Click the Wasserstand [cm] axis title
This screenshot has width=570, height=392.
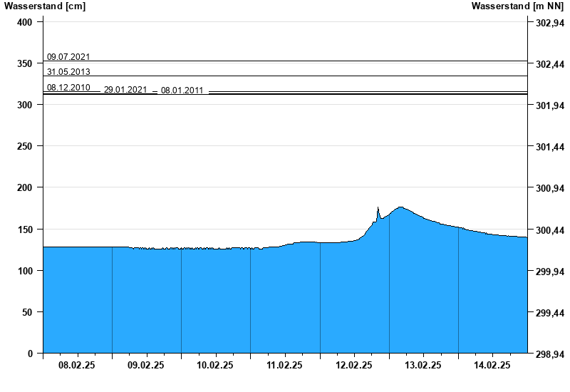click(45, 6)
